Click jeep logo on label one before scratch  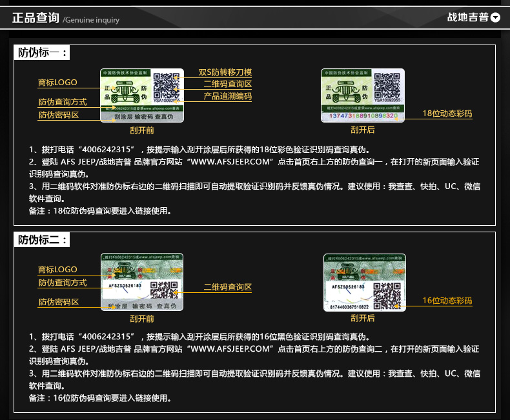point(125,92)
